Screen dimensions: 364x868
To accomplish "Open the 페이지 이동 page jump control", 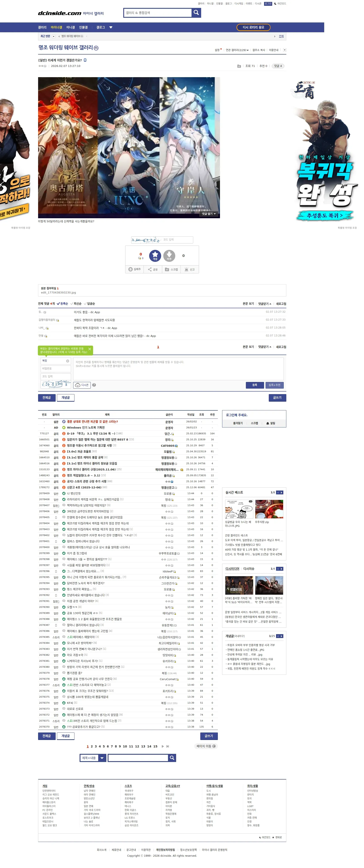I will [x=206, y=746].
